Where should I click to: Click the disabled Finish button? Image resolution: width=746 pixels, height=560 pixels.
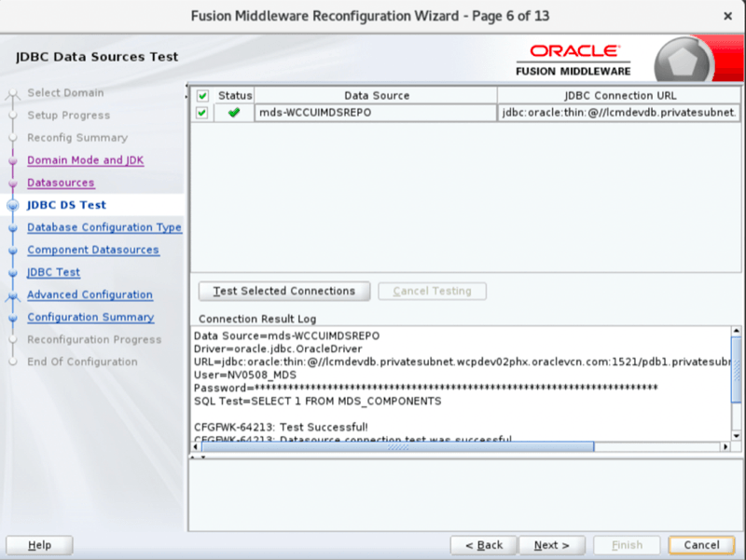[627, 545]
